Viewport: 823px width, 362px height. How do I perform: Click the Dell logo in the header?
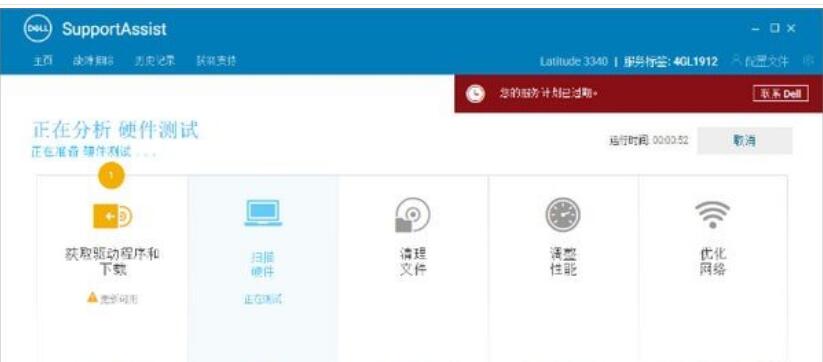pyautogui.click(x=38, y=29)
